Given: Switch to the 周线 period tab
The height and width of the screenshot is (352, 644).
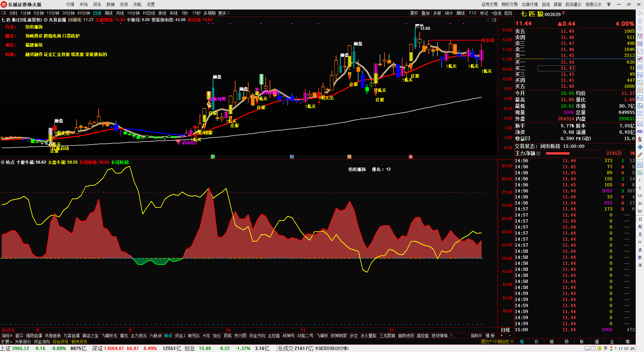Looking at the screenshot, I should [x=109, y=13].
